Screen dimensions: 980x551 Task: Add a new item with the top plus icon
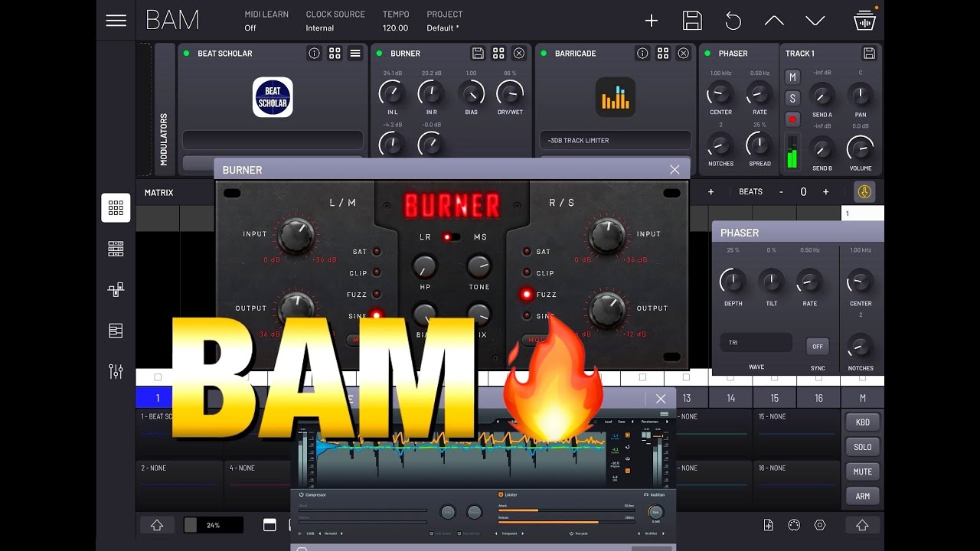coord(652,21)
